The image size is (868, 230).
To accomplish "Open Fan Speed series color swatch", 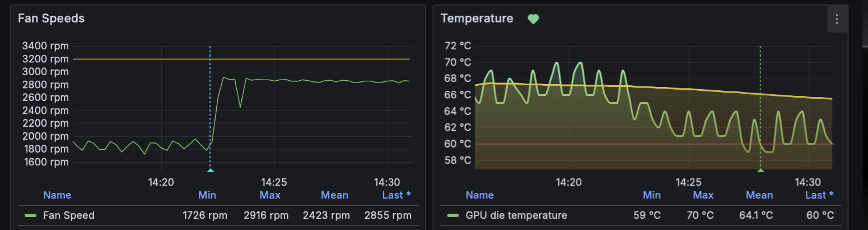I will (x=31, y=215).
